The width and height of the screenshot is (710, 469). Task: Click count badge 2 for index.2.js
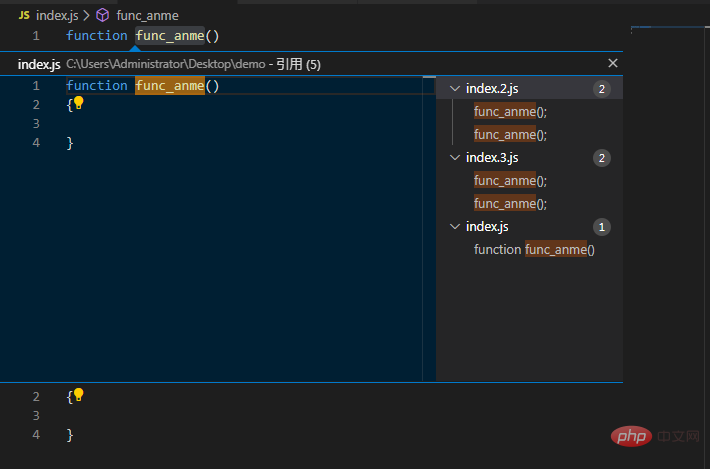602,89
